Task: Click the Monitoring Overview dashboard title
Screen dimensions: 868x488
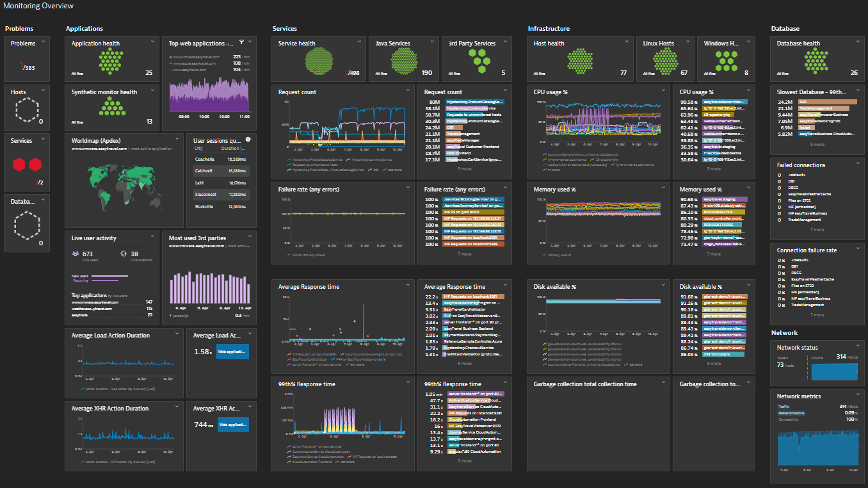Action: pyautogui.click(x=40, y=6)
